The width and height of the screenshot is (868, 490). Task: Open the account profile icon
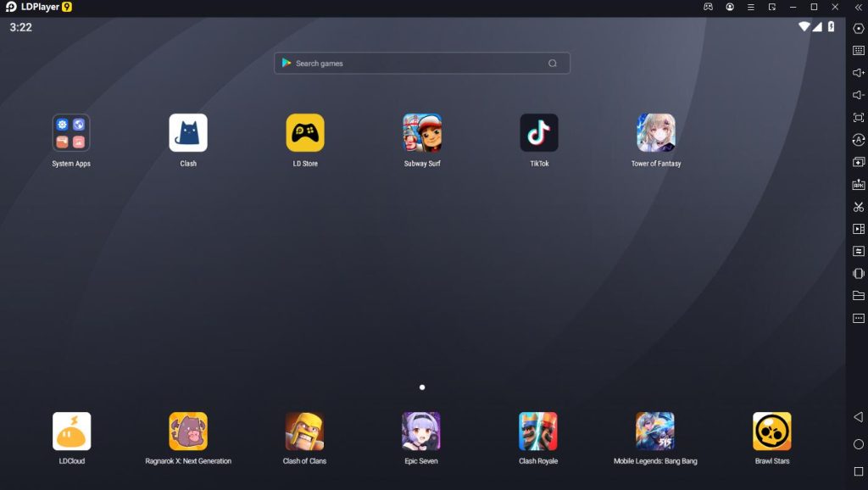(x=729, y=7)
